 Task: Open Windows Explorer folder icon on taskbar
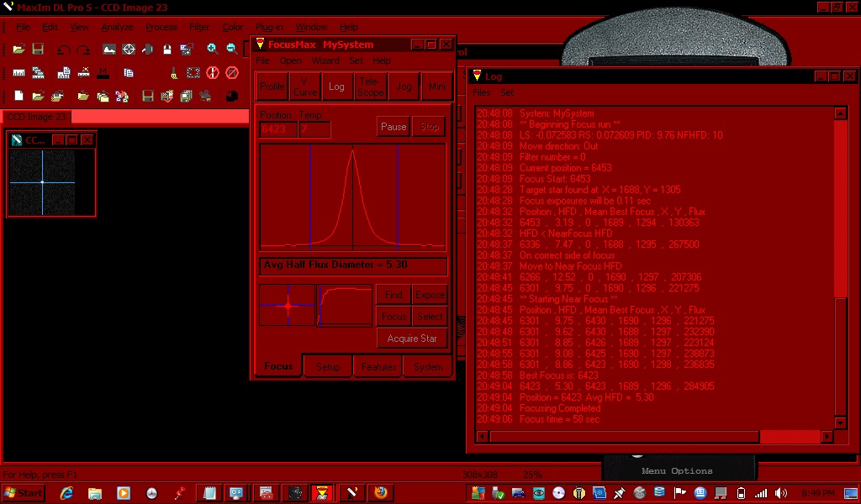[95, 493]
